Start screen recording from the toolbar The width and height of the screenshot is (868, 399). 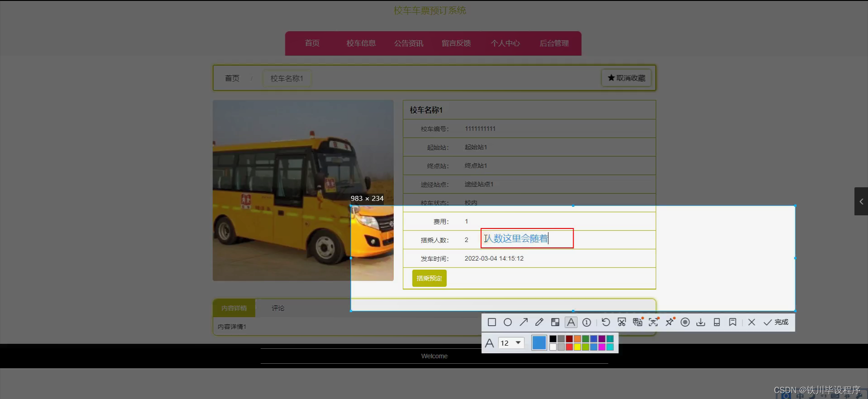pyautogui.click(x=685, y=322)
